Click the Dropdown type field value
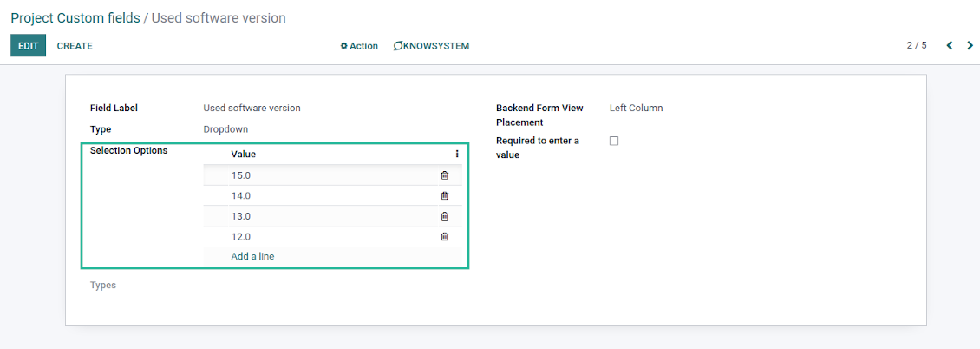The width and height of the screenshot is (980, 349). tap(225, 129)
